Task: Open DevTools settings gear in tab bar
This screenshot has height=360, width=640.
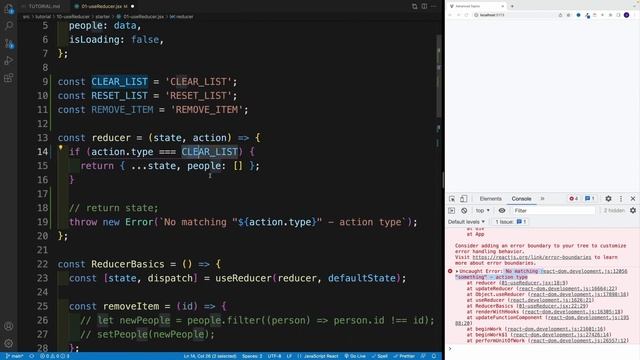Action: (608, 199)
